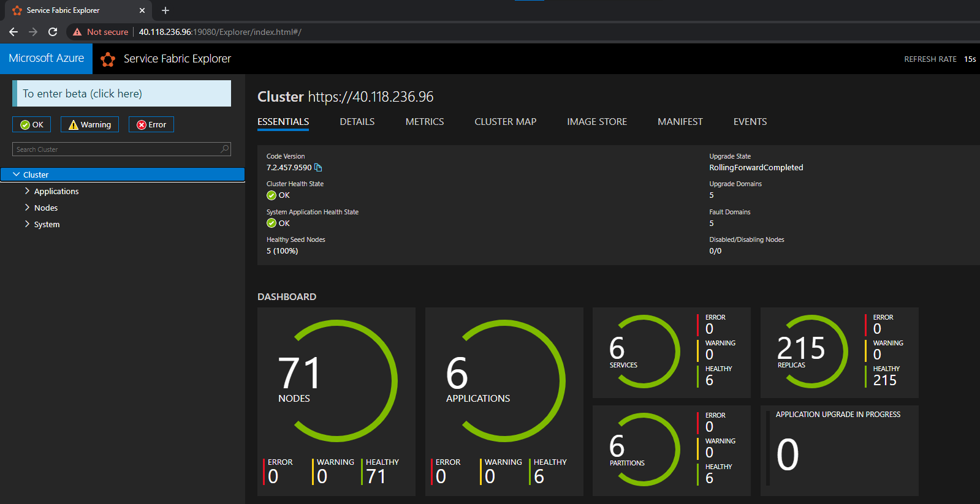Switch to the EVENTS tab
Viewport: 980px width, 504px height.
point(750,122)
